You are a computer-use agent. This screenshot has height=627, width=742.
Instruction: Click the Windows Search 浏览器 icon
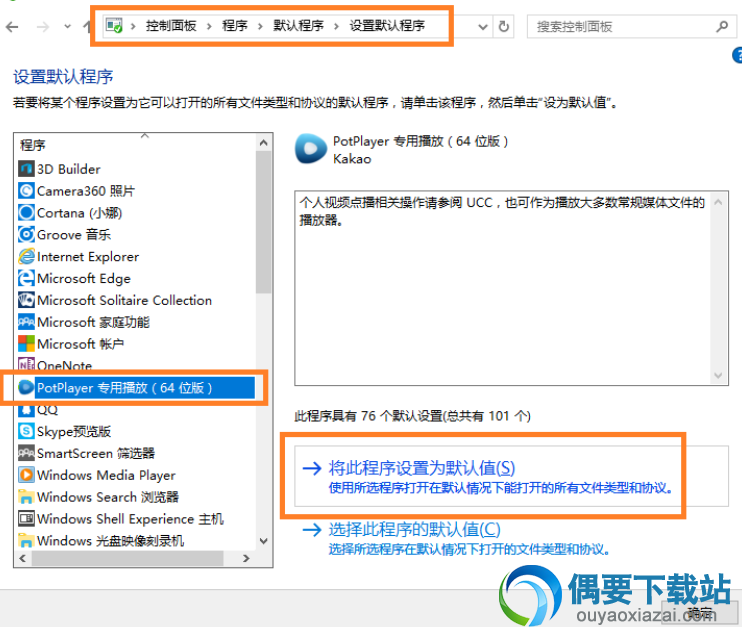pyautogui.click(x=26, y=496)
